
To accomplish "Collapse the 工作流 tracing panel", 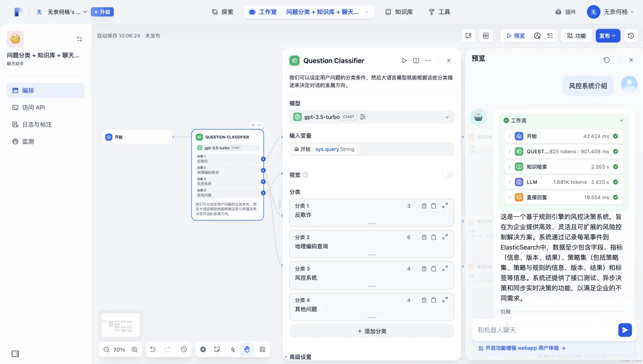I will coord(621,120).
